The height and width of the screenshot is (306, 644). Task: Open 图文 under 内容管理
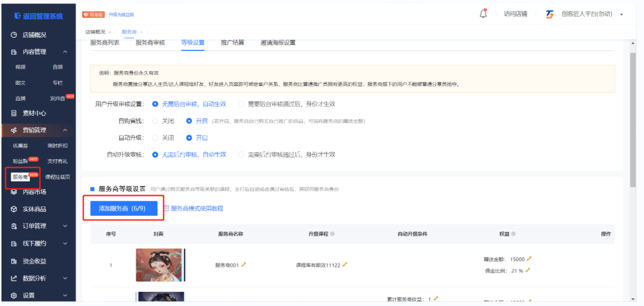[x=20, y=83]
